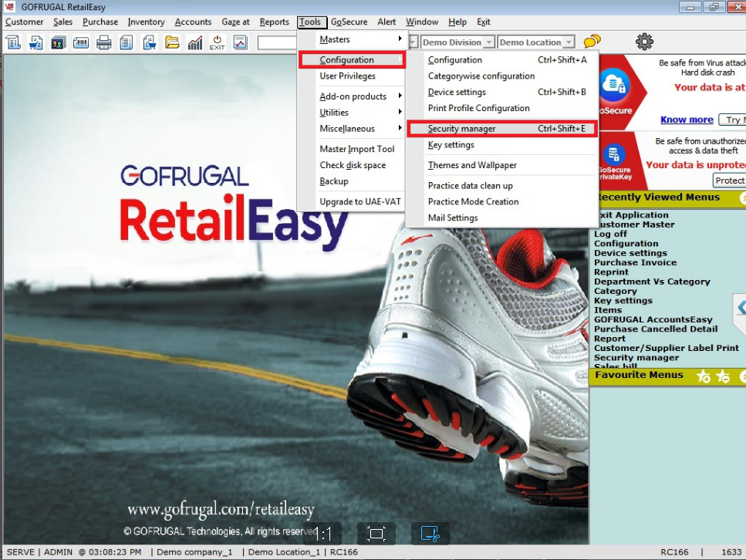Viewport: 746px width, 560px height.
Task: Click the blue side panel collapse arrow
Action: coord(741,307)
